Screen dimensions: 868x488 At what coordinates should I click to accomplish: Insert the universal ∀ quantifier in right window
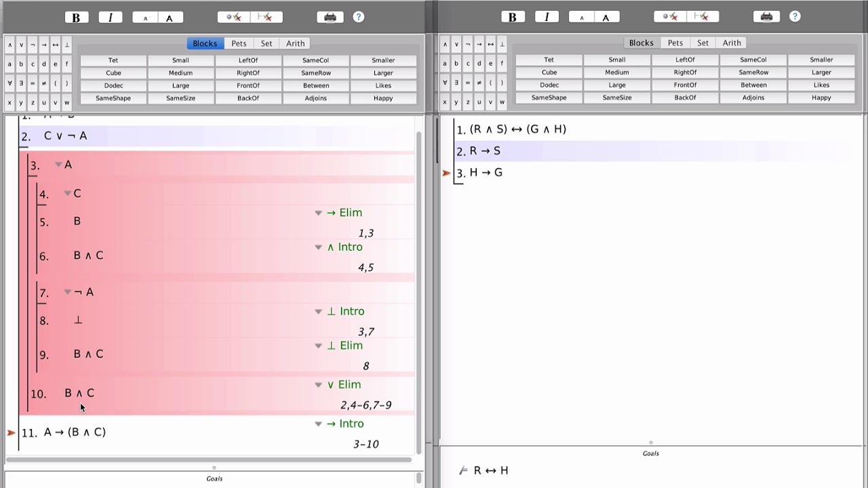click(x=445, y=83)
